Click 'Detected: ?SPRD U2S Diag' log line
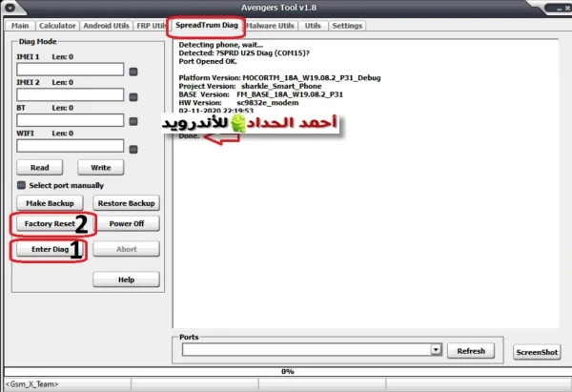The image size is (572, 392). coord(244,52)
